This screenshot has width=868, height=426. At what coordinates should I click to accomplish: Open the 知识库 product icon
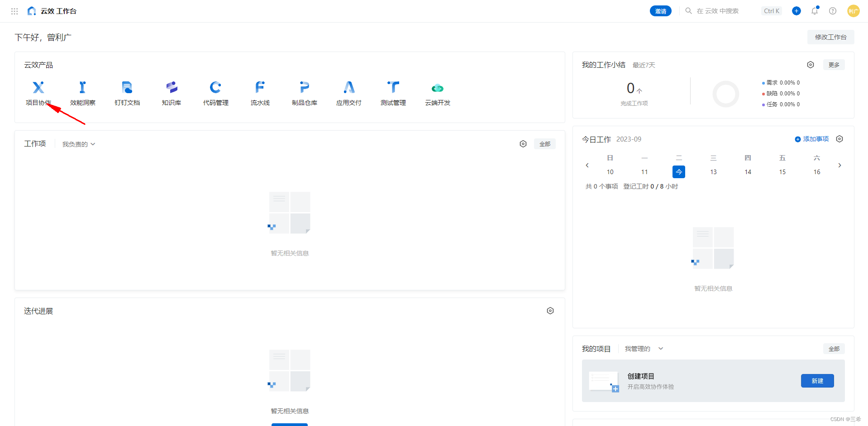(172, 87)
